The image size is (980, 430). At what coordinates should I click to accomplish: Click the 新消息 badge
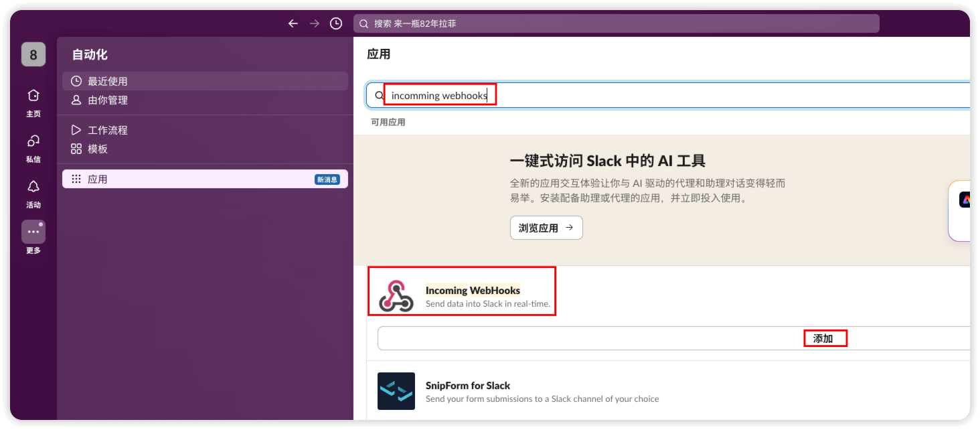(x=327, y=180)
